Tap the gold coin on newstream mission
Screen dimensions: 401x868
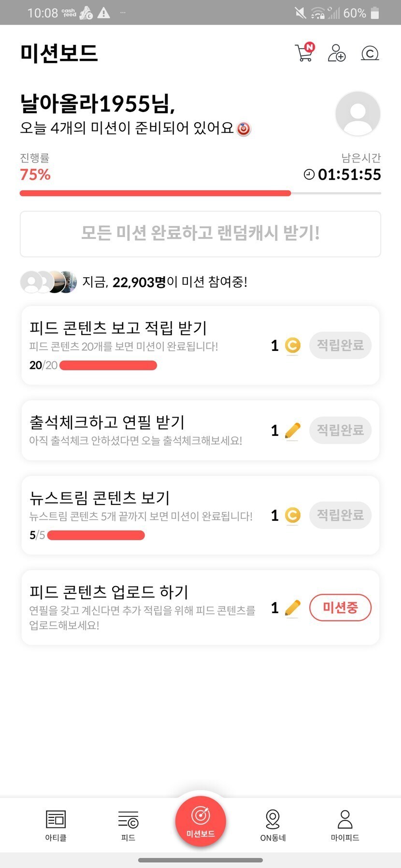tap(292, 516)
